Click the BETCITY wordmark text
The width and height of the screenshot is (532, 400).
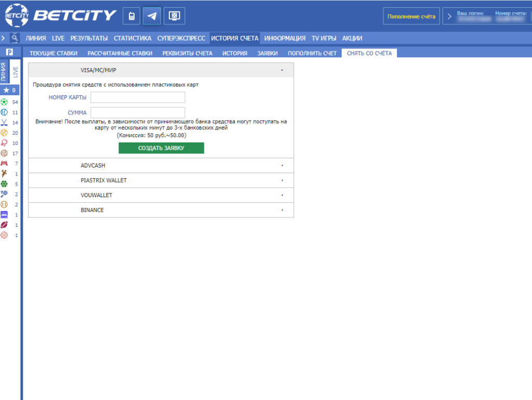75,15
